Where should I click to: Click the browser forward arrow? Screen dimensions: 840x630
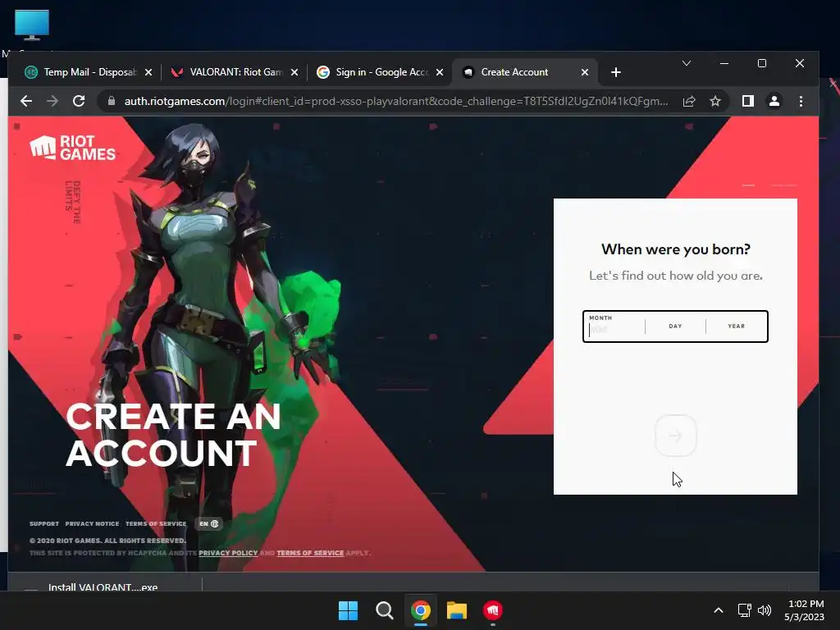52,101
